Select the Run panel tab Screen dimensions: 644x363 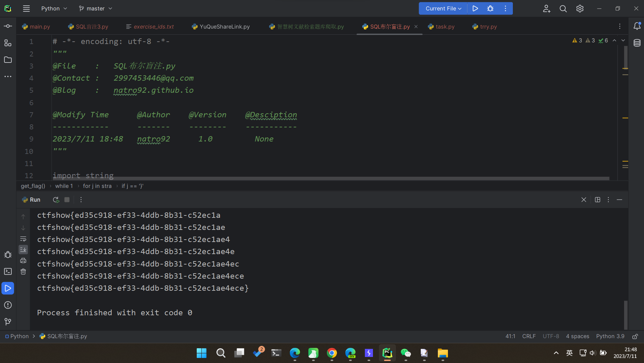point(31,200)
